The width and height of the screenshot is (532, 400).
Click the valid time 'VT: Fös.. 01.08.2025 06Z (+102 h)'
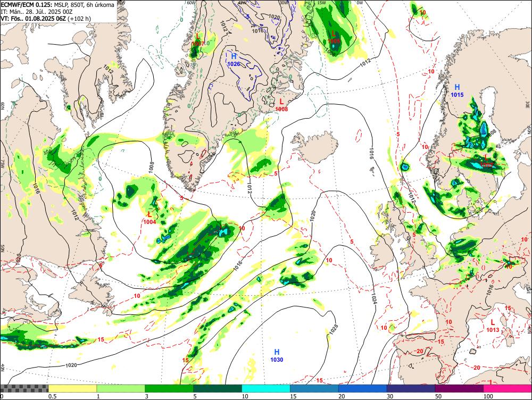(46, 18)
